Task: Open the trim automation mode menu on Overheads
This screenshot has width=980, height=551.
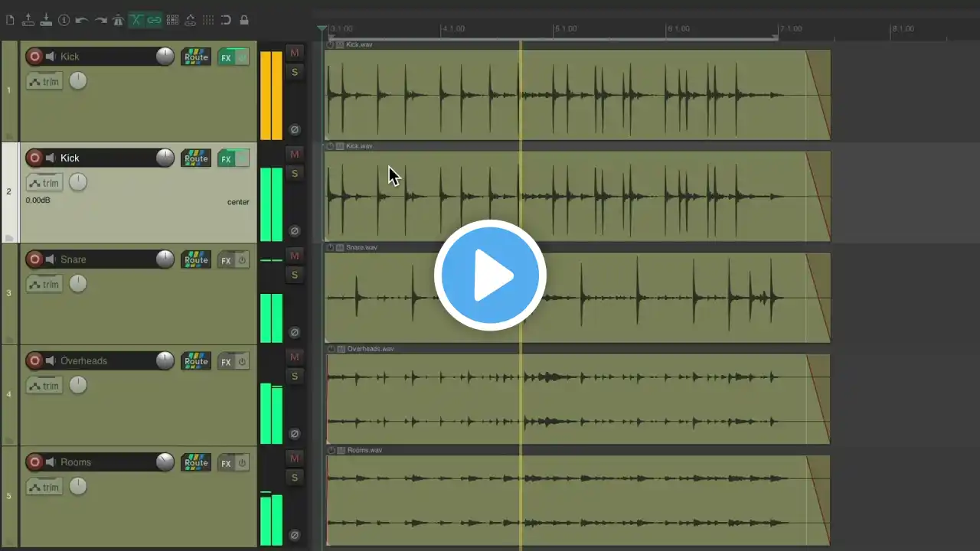Action: coord(44,386)
